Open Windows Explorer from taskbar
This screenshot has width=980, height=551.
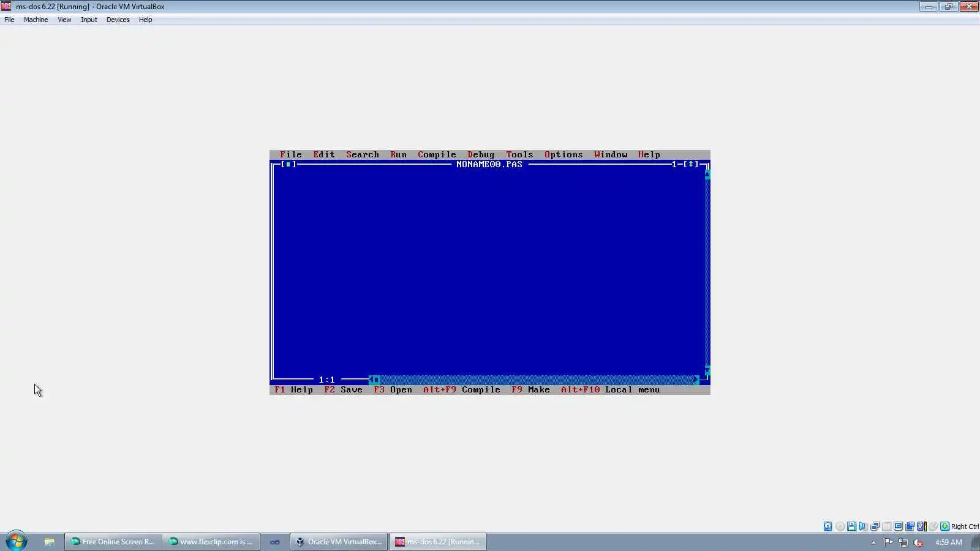(50, 541)
